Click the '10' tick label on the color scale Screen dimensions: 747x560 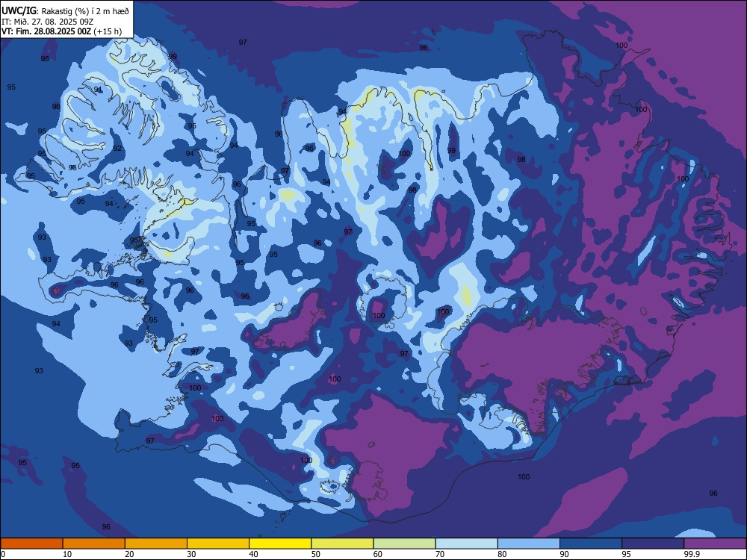tap(67, 554)
